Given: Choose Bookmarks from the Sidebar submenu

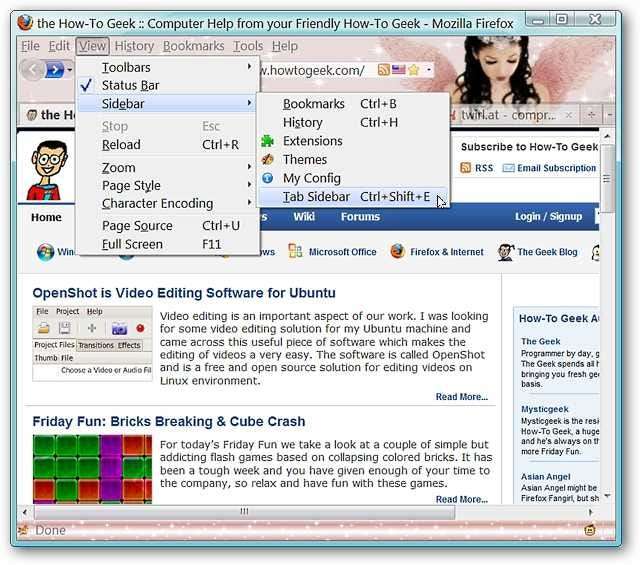Looking at the screenshot, I should point(353,104).
